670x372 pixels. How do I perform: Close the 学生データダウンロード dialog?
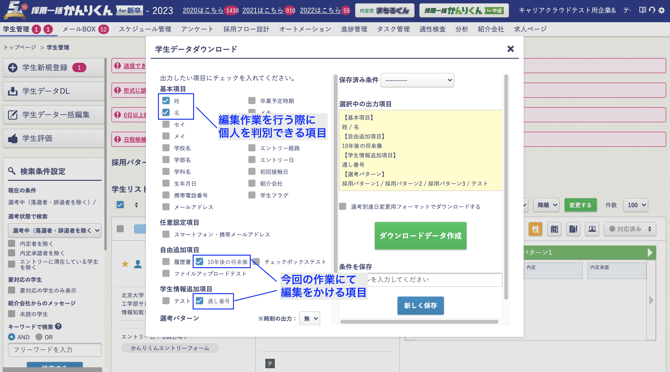510,49
